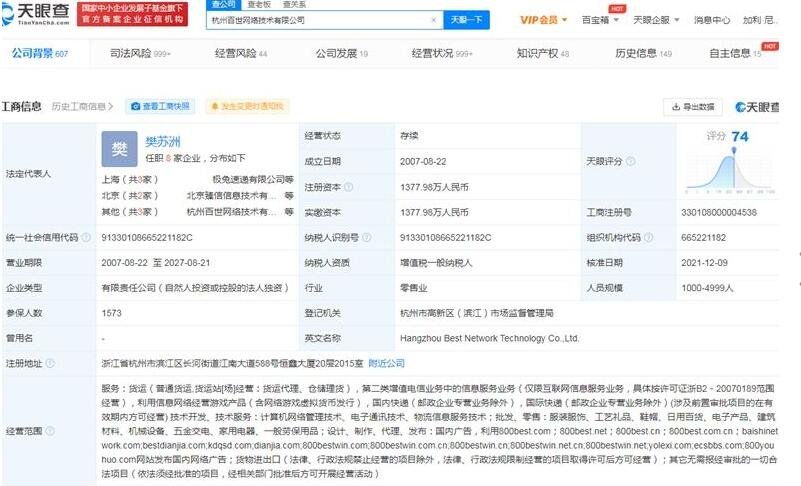This screenshot has width=801, height=486.
Task: Open the VIP会员 dropdown
Action: point(544,20)
